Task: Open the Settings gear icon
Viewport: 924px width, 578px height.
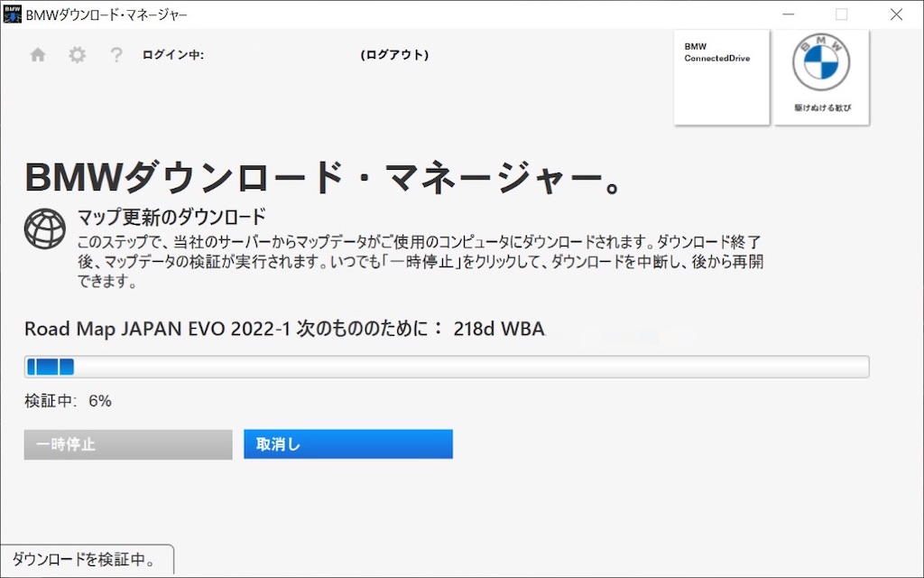Action: pyautogui.click(x=76, y=54)
